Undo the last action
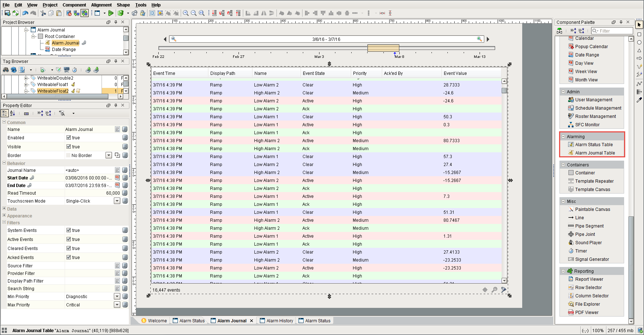This screenshot has height=335, width=644. (x=25, y=13)
